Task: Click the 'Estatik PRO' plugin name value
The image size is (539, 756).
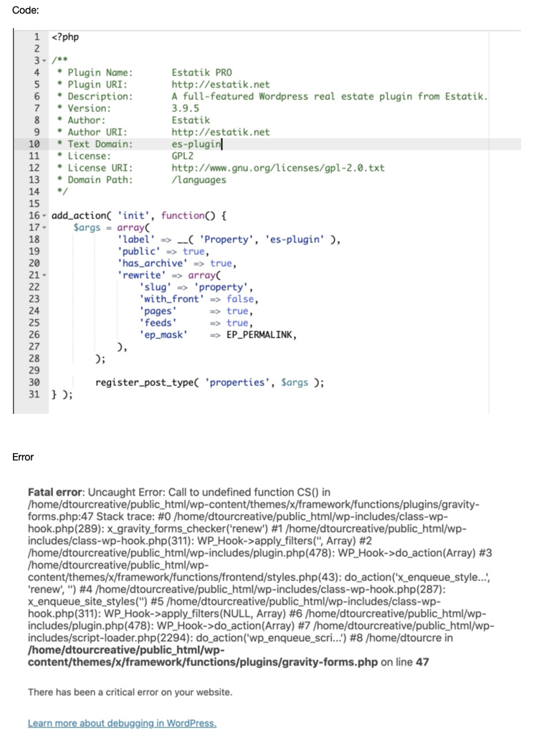Action: click(x=202, y=72)
